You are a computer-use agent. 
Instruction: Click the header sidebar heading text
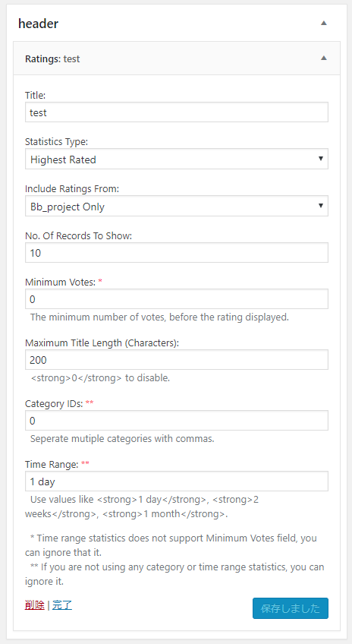click(38, 24)
